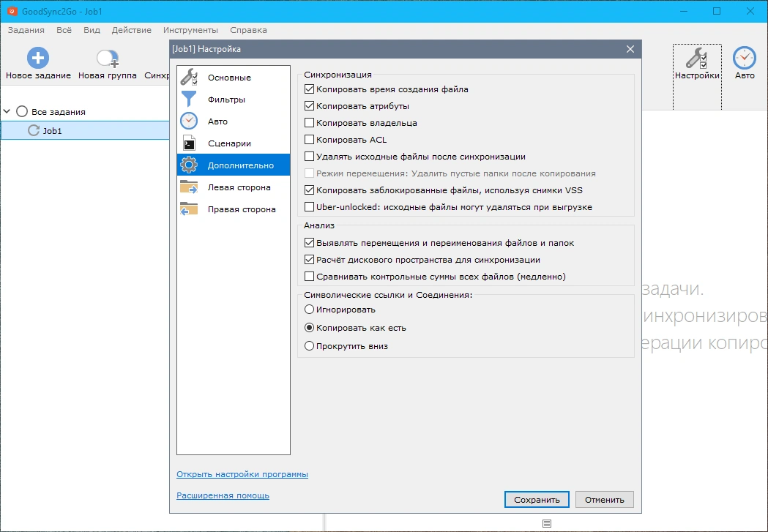Uncheck Копировать атрибуты

(309, 105)
